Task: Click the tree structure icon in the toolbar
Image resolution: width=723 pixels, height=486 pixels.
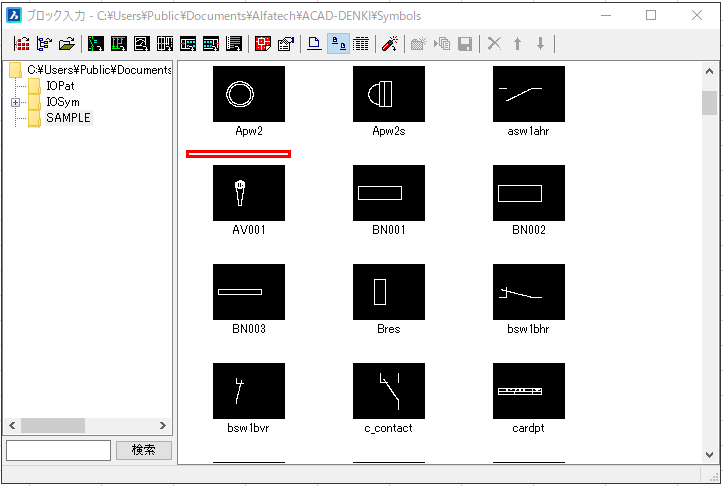Action: pos(44,44)
